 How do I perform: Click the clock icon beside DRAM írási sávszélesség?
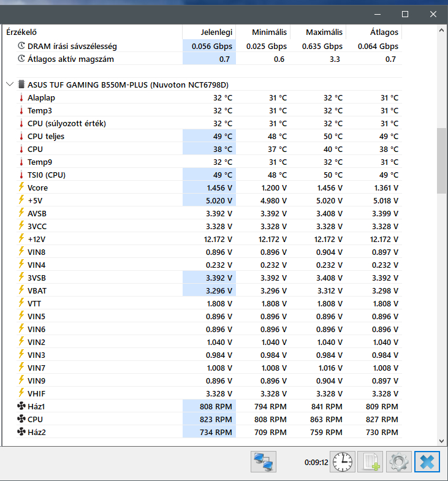point(21,46)
